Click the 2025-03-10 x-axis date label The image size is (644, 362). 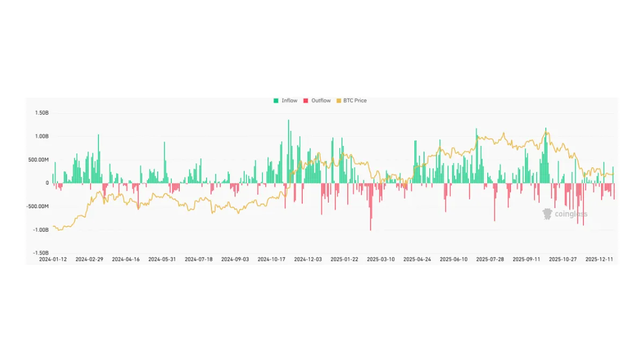point(380,259)
